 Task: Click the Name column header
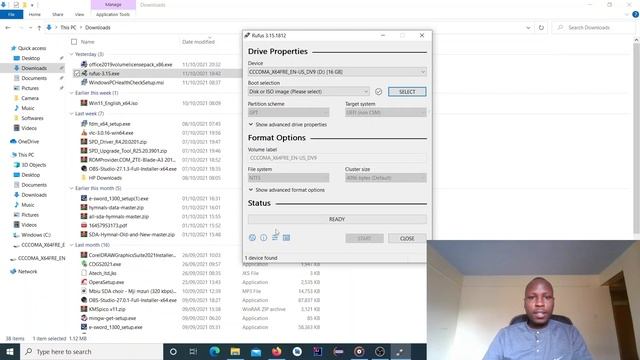[87, 42]
